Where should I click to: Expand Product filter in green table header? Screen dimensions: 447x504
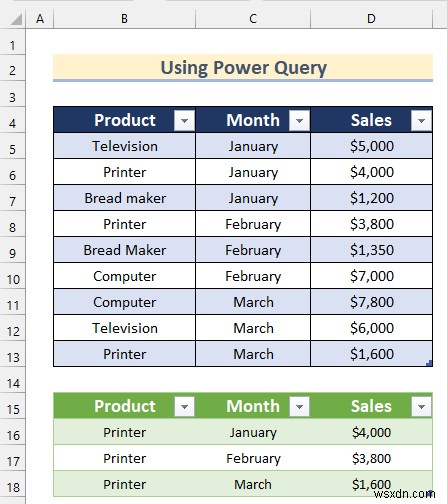[184, 406]
